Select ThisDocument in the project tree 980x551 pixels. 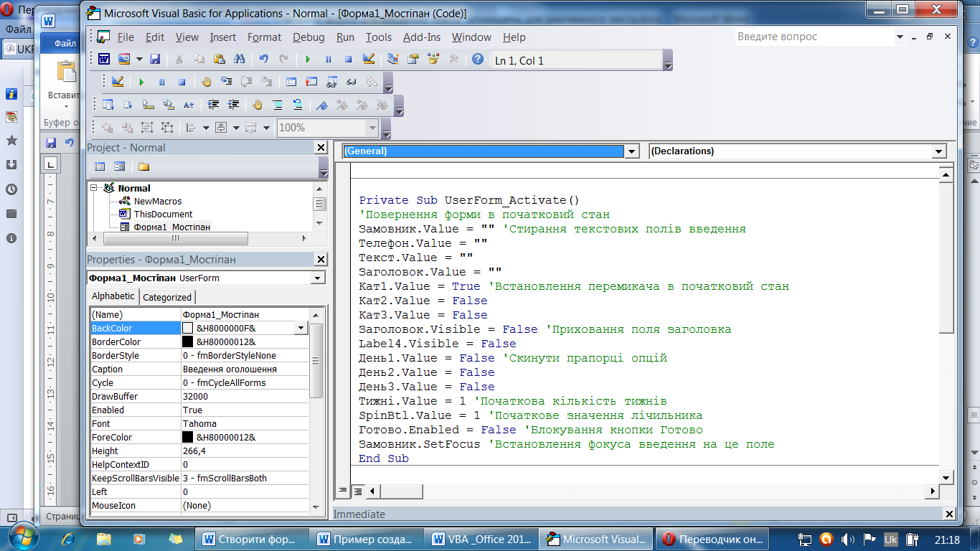(x=163, y=214)
